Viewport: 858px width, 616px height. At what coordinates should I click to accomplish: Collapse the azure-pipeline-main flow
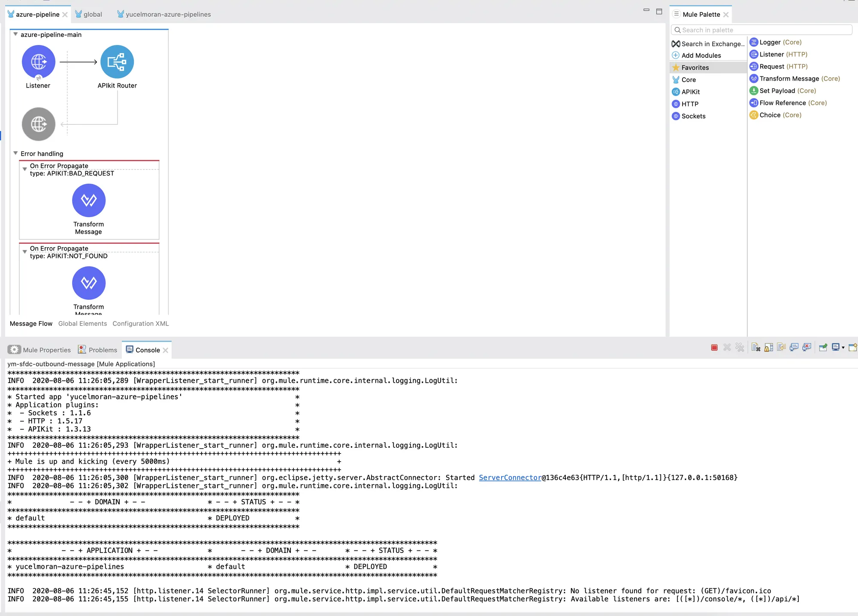15,34
